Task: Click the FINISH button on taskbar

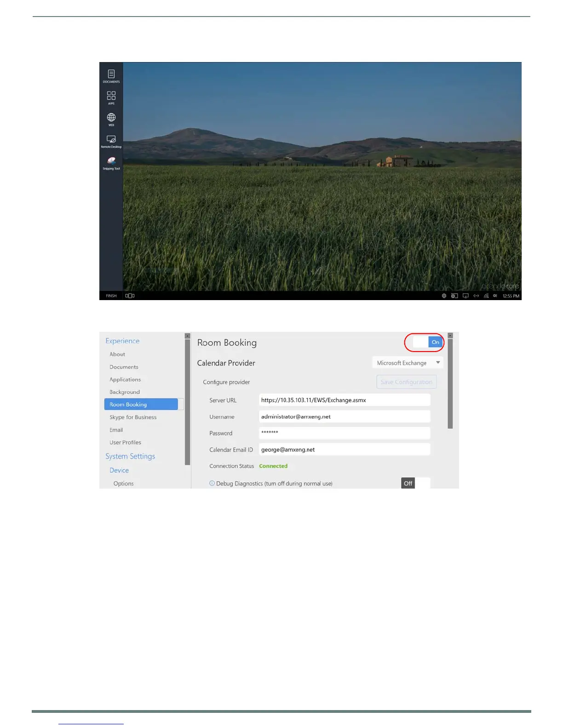Action: pyautogui.click(x=111, y=296)
